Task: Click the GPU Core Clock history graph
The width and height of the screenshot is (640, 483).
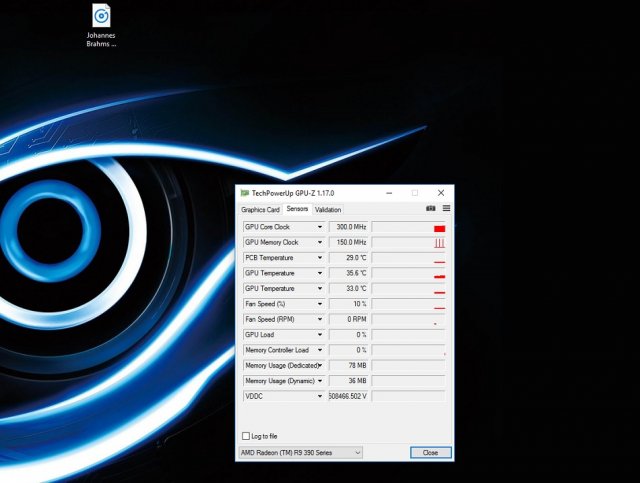Action: (408, 227)
